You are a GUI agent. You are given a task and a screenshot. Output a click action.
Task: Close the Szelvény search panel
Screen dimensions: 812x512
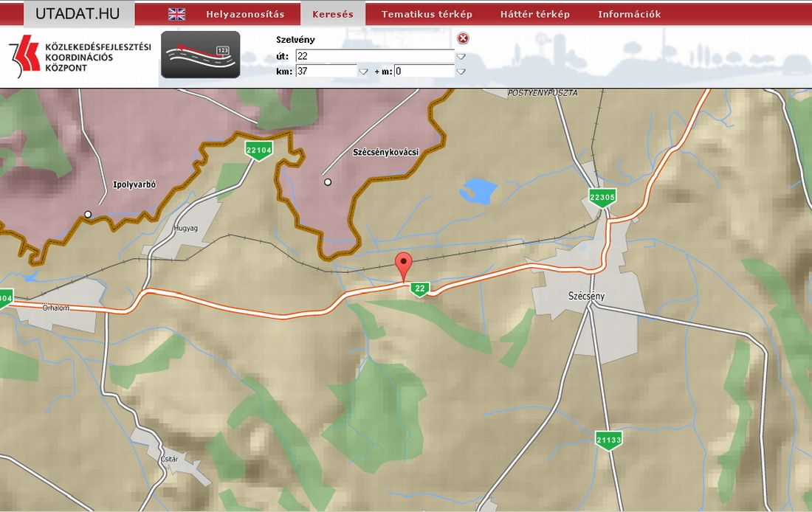pos(463,38)
